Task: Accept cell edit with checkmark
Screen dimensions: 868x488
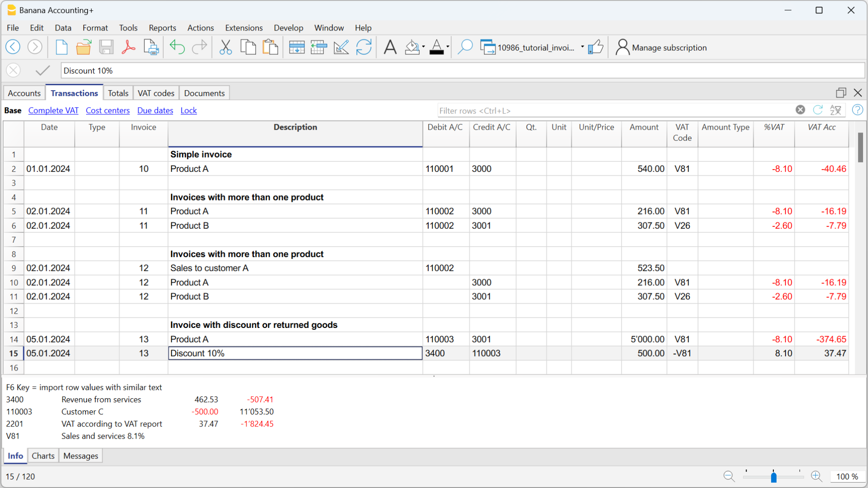Action: tap(43, 70)
